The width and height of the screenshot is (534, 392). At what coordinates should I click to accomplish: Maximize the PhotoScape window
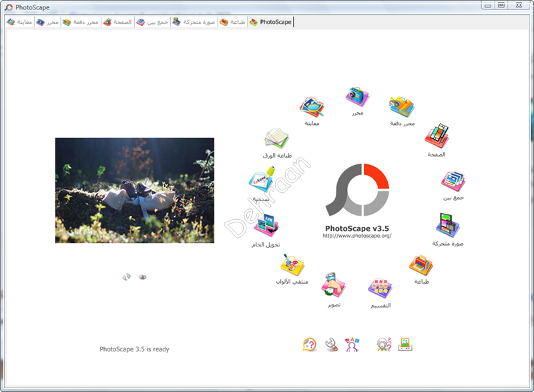(501, 5)
